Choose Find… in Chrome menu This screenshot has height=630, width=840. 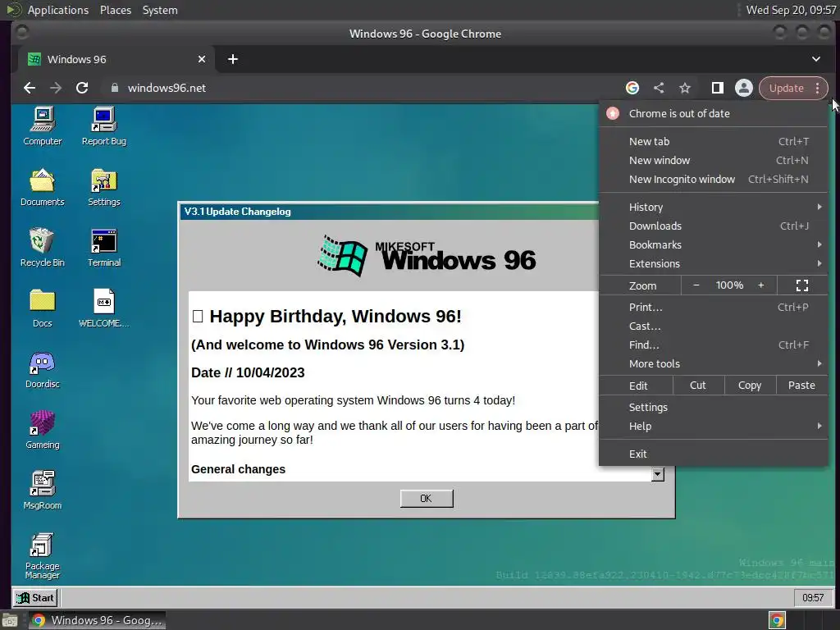click(x=714, y=345)
